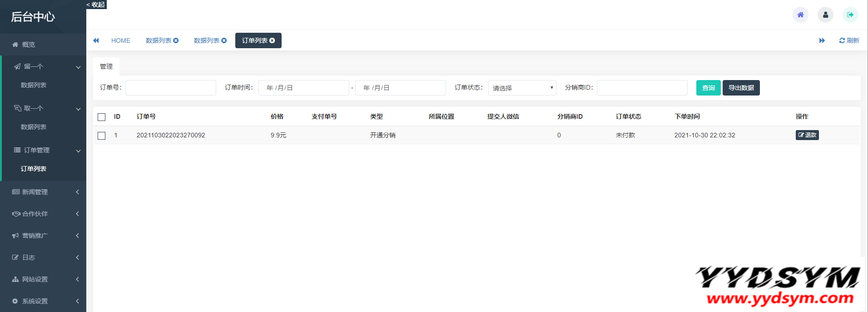Image resolution: width=868 pixels, height=312 pixels.
Task: Click the home icon in top right
Action: [x=800, y=15]
